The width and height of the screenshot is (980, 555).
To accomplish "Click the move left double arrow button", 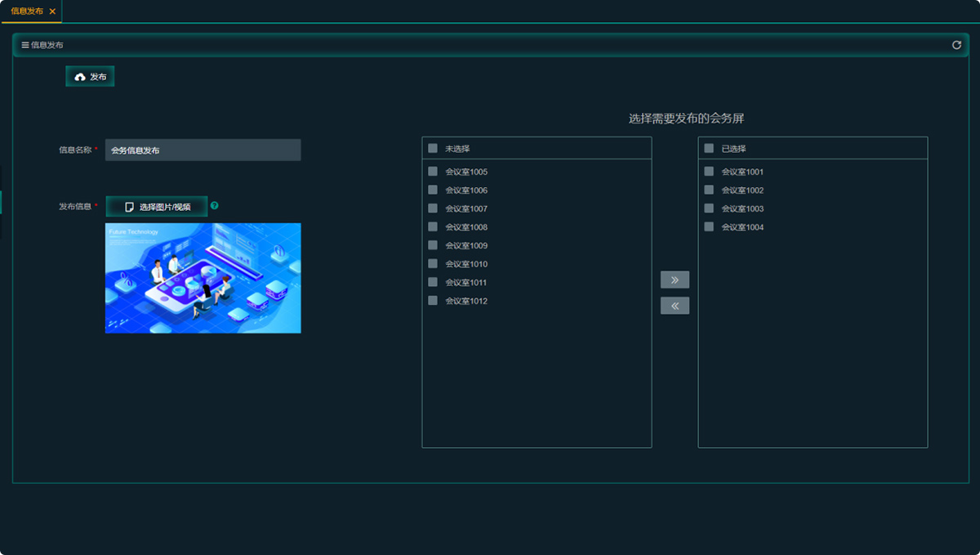I will tap(675, 306).
